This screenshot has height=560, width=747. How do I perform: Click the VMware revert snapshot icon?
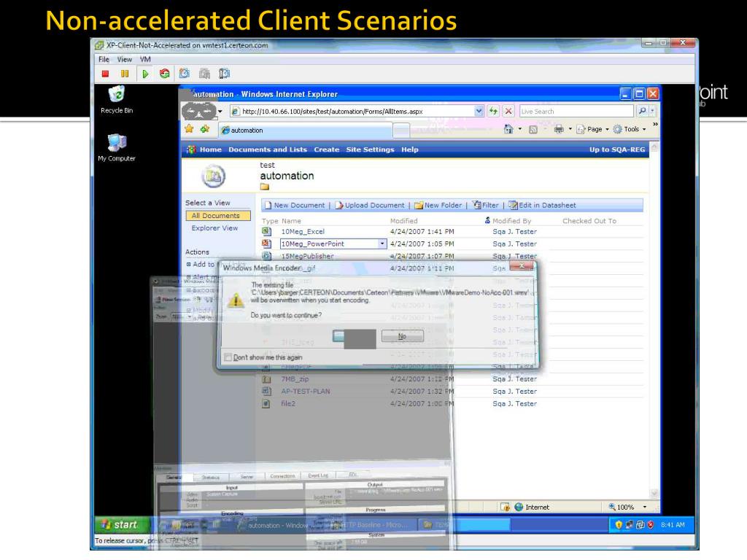tap(204, 74)
